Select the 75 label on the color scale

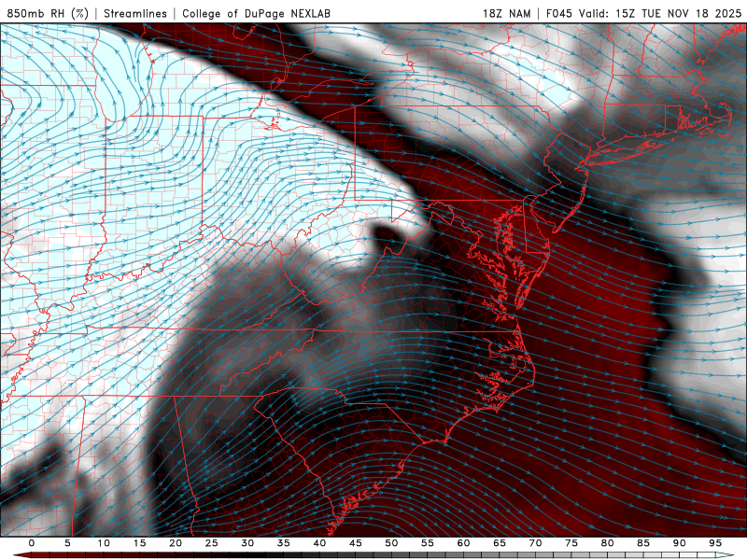pyautogui.click(x=571, y=543)
